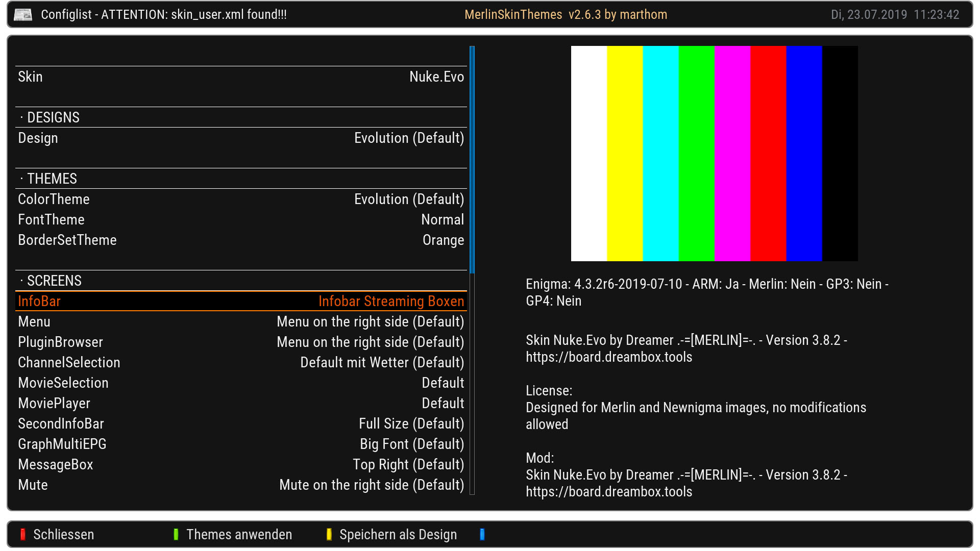The height and width of the screenshot is (551, 980).
Task: Click the cyan bar in preview image
Action: point(660,153)
